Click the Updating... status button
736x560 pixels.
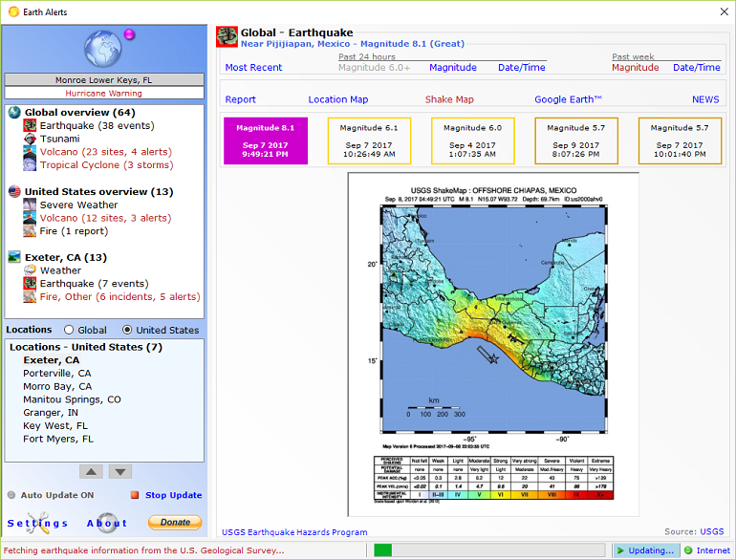click(646, 550)
